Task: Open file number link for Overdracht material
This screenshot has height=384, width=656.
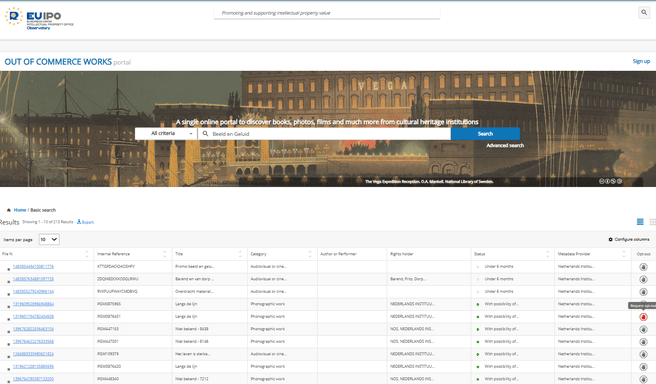Action: coord(33,292)
